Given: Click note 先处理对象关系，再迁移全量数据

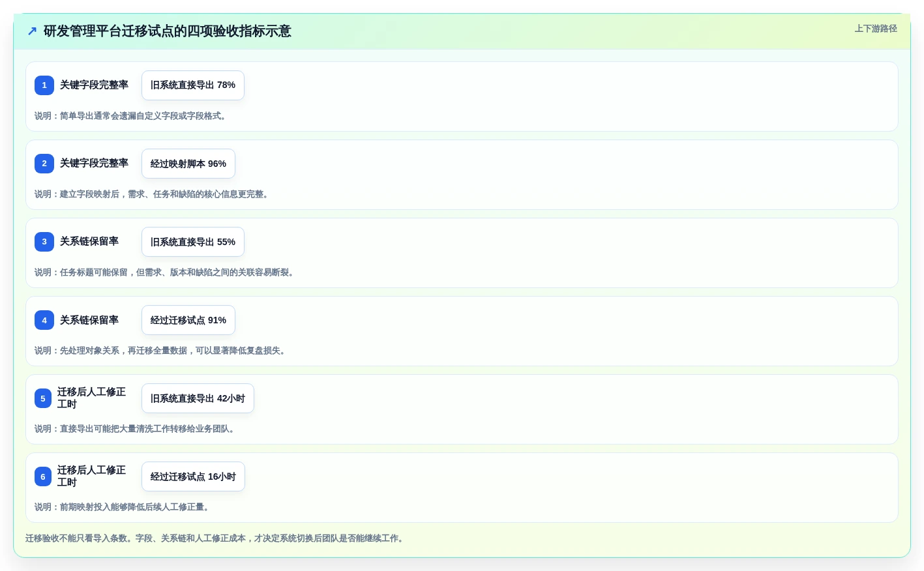Looking at the screenshot, I should coord(160,351).
